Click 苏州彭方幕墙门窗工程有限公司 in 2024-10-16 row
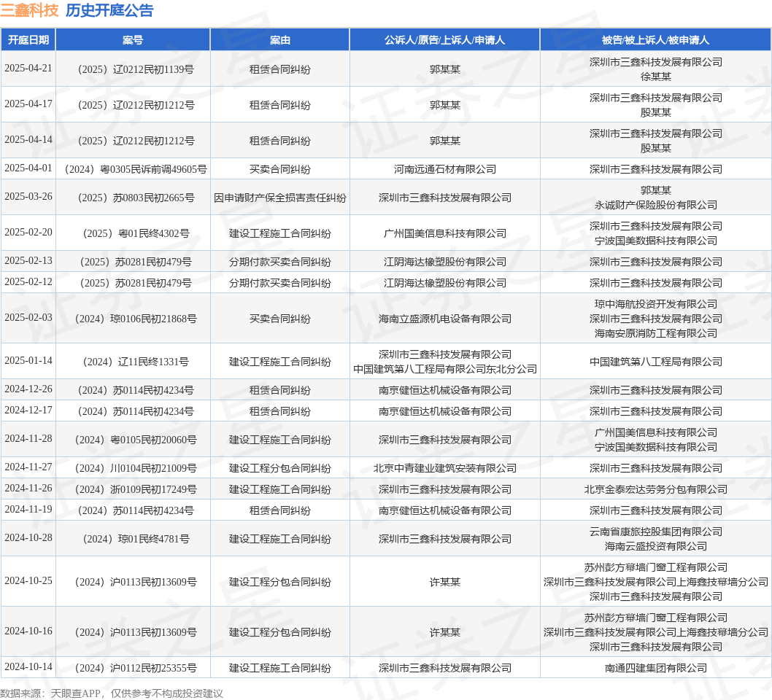772x700 pixels. [x=655, y=618]
